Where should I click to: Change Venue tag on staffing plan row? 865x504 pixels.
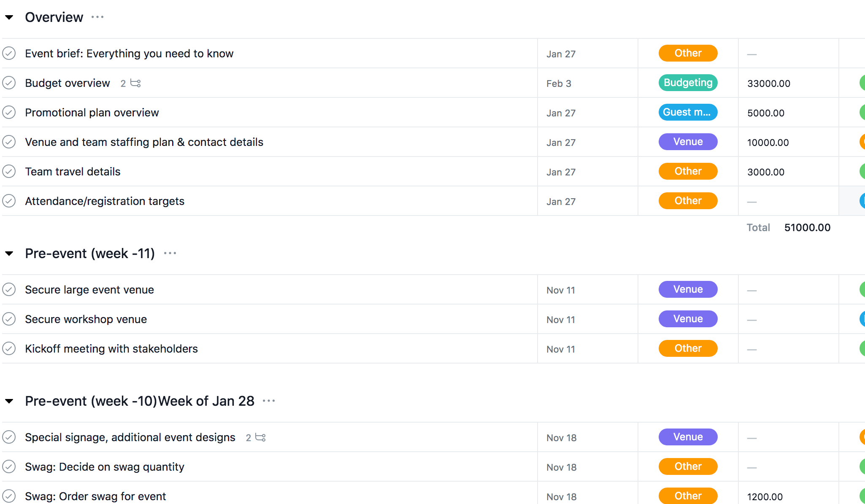click(x=688, y=142)
